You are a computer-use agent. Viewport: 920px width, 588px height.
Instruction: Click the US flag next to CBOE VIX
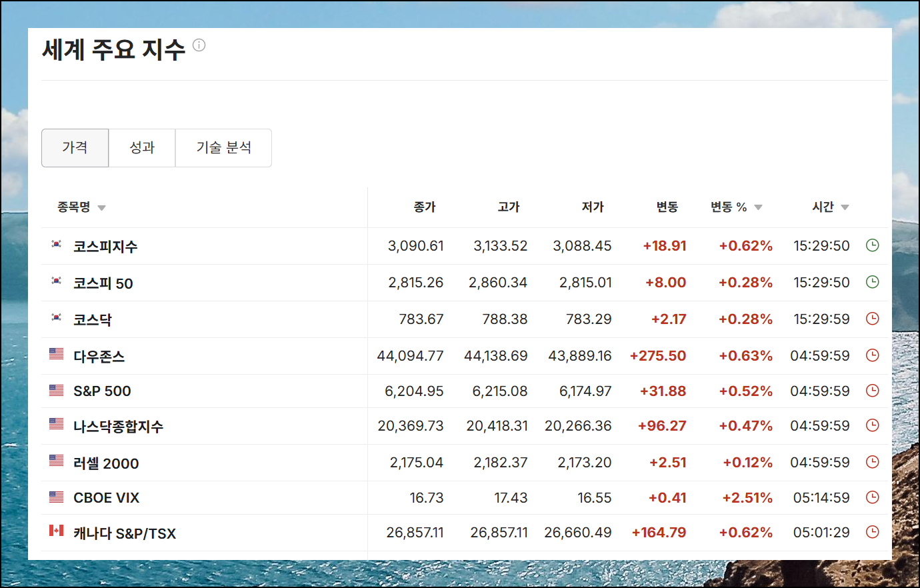pos(57,497)
